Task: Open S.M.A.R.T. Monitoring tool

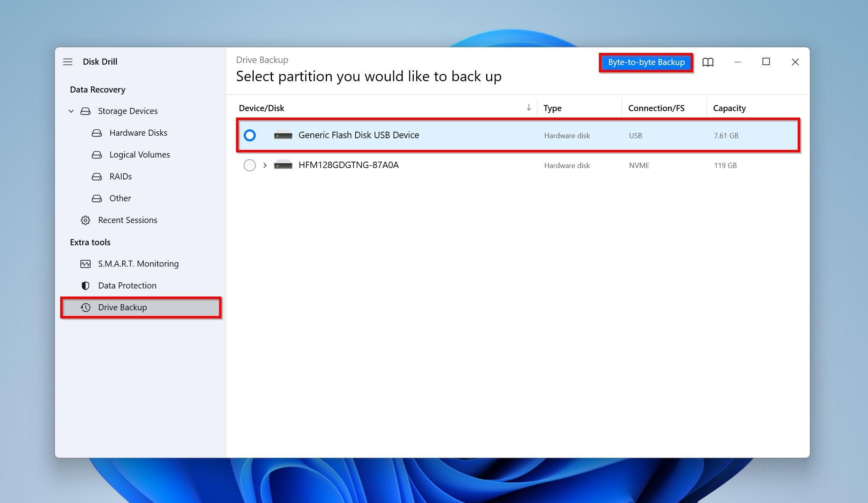Action: [x=138, y=264]
